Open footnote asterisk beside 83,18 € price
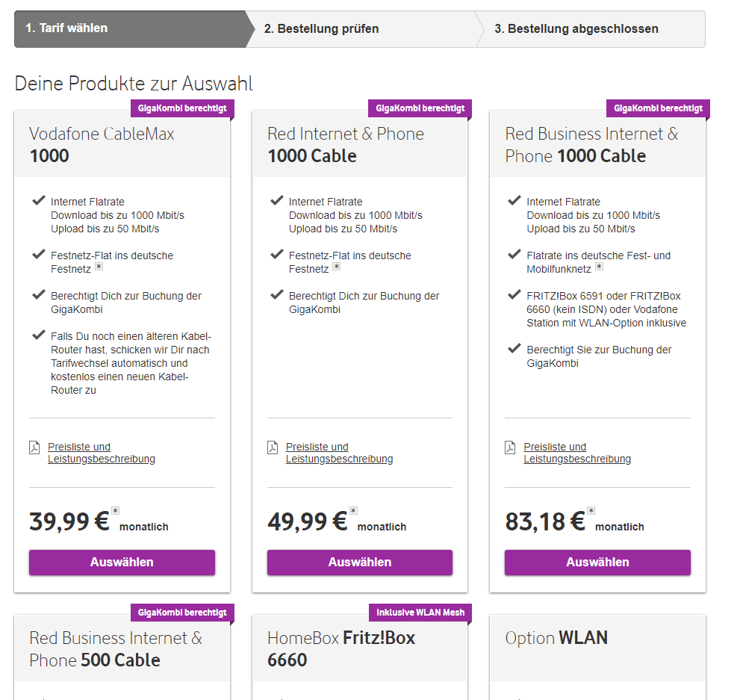The image size is (740, 700). point(591,511)
